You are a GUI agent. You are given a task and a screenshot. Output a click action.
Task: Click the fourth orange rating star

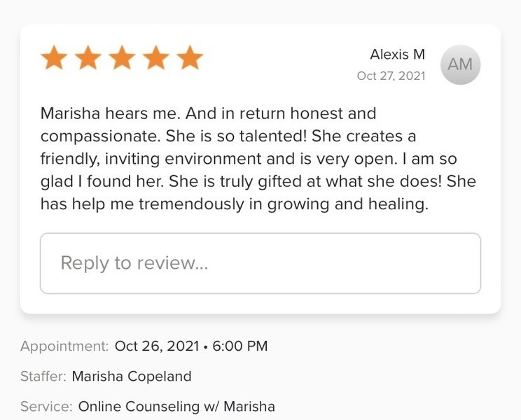pos(155,58)
